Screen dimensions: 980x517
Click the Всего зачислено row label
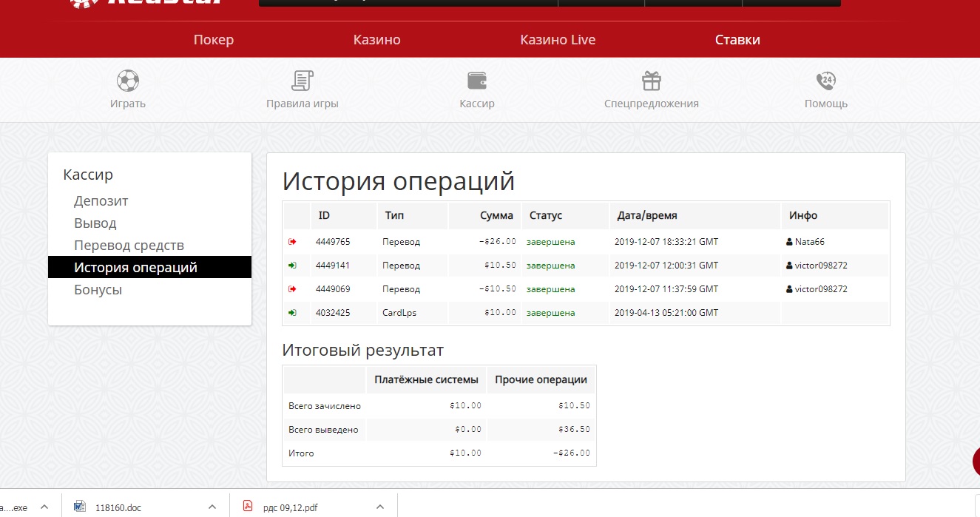point(325,406)
